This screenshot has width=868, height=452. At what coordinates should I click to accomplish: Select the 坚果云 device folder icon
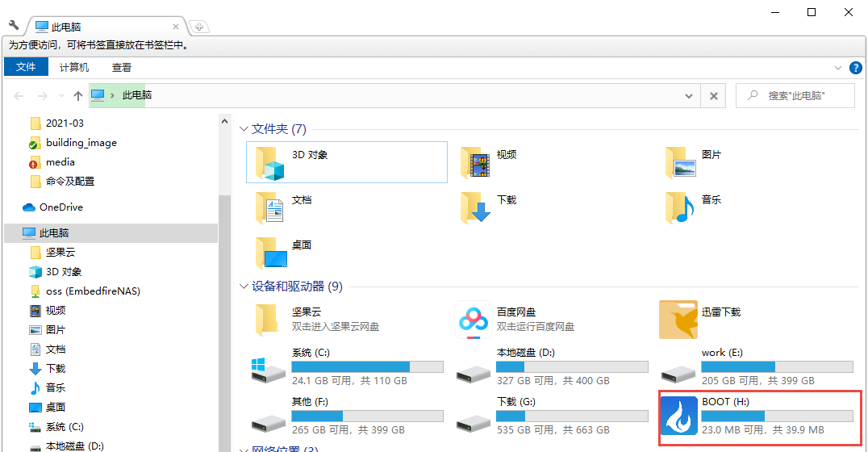click(267, 320)
